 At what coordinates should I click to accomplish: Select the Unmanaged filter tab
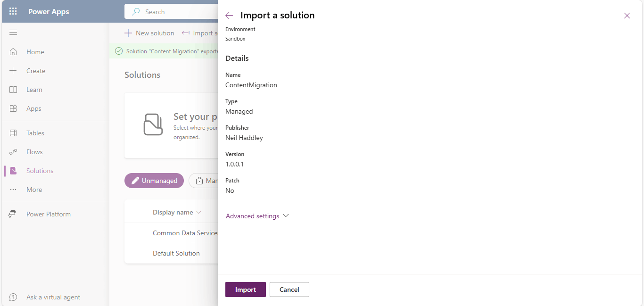tap(154, 181)
